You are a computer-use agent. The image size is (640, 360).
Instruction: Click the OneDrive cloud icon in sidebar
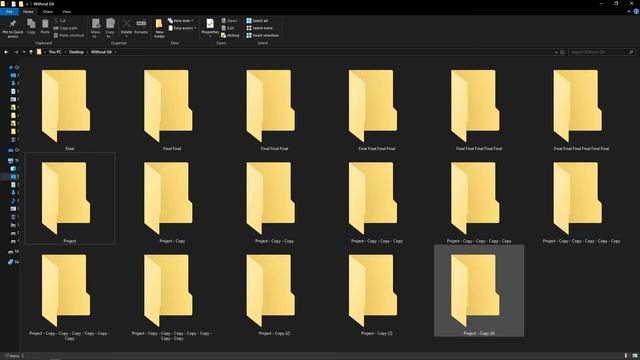11,150
